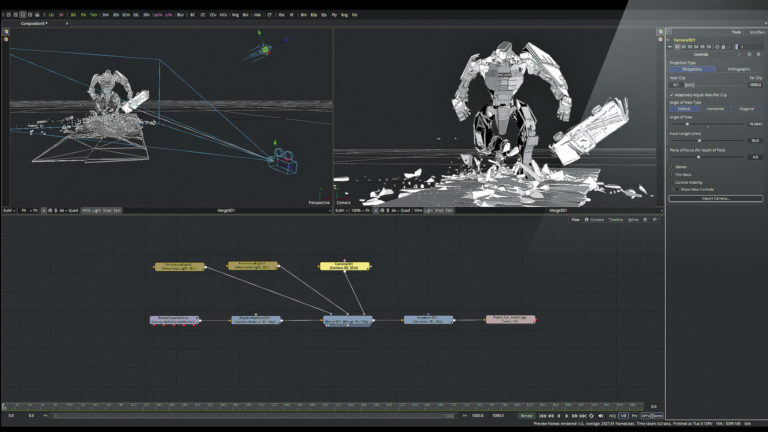Add a Merge (Mrg) tool from toolbar
This screenshot has height=432, width=768.
235,15
